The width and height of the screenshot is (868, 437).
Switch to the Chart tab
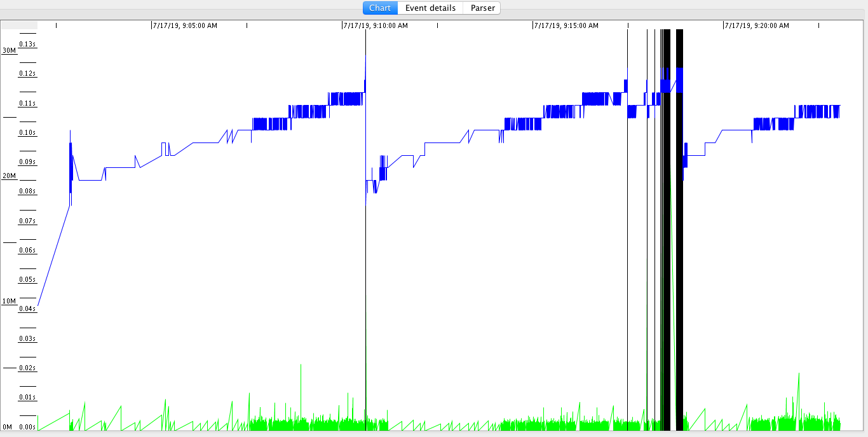[380, 8]
